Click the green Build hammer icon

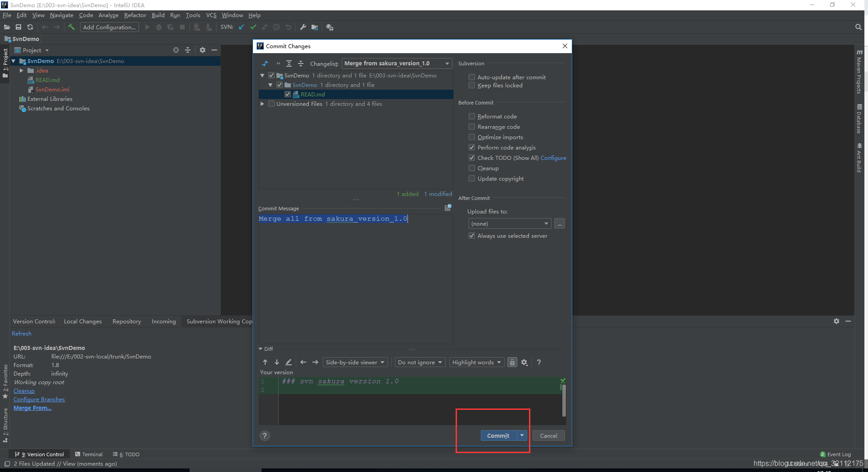click(71, 27)
